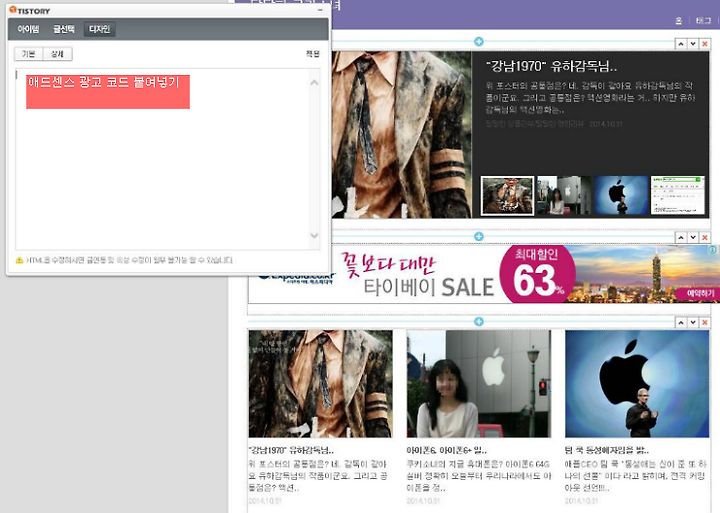
Task: Click the editor scroll up arrow
Action: pyautogui.click(x=315, y=83)
